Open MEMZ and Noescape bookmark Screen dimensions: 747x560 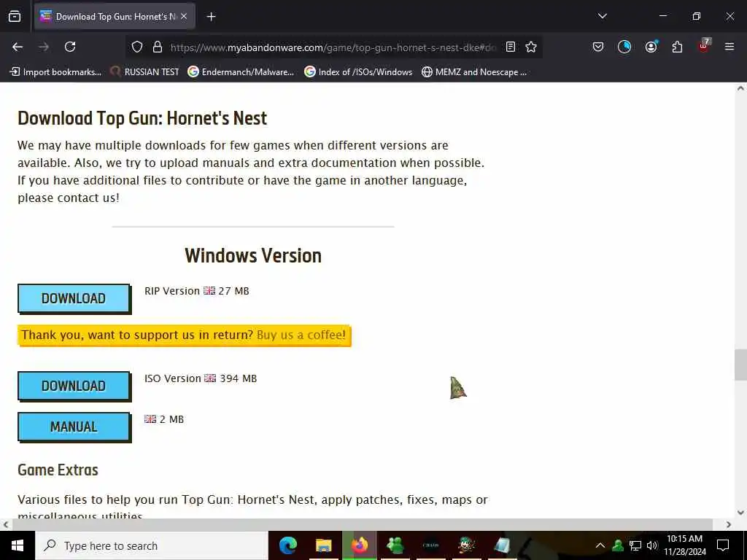474,72
